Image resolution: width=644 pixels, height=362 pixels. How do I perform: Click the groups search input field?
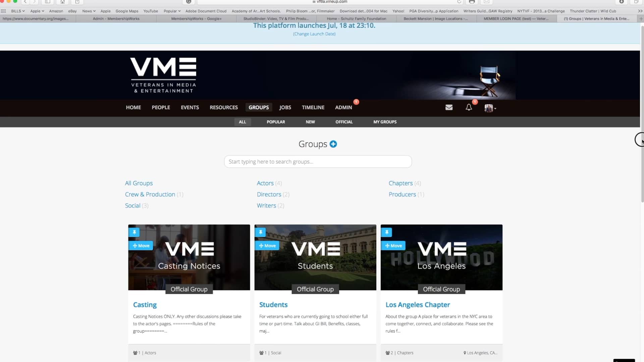click(x=318, y=161)
